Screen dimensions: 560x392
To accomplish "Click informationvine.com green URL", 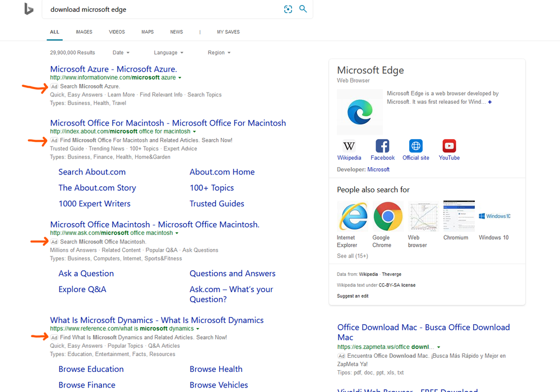I will [x=113, y=77].
